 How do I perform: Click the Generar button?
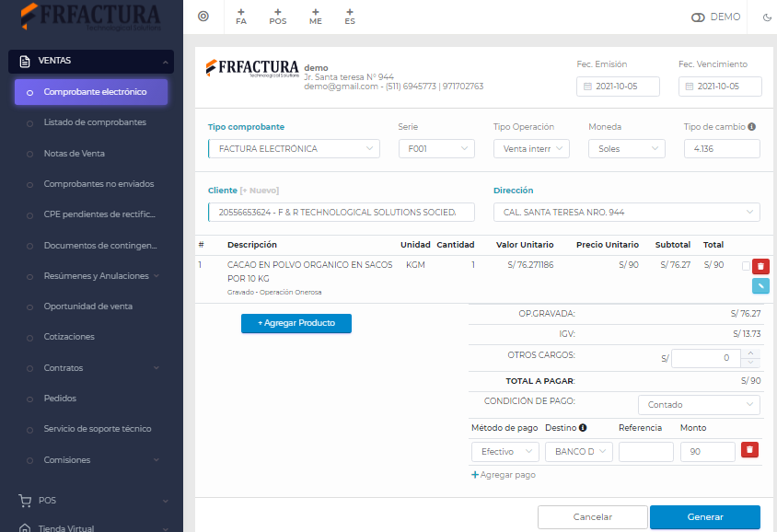click(x=705, y=517)
